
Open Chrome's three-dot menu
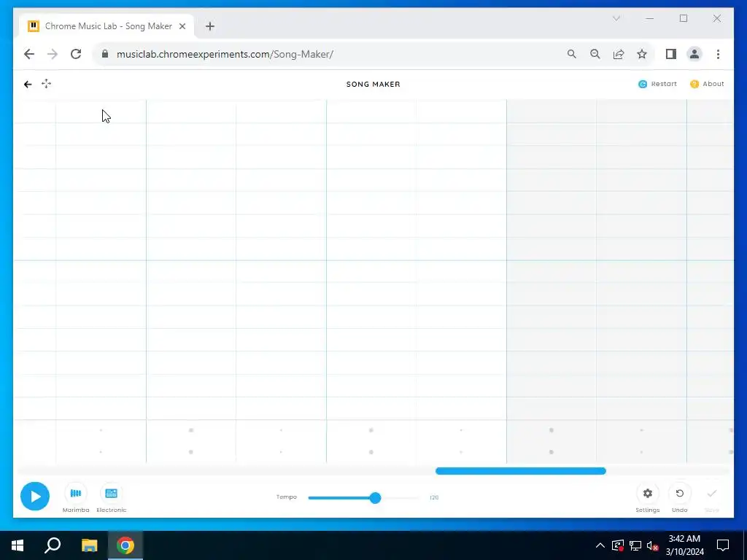(x=718, y=54)
